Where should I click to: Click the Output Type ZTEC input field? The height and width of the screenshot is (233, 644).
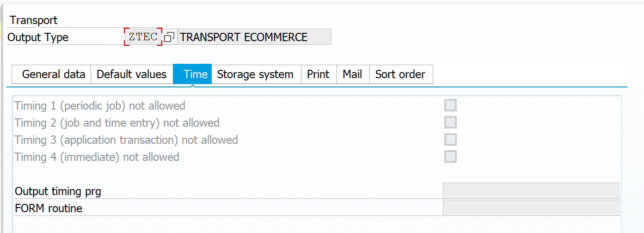[x=143, y=37]
